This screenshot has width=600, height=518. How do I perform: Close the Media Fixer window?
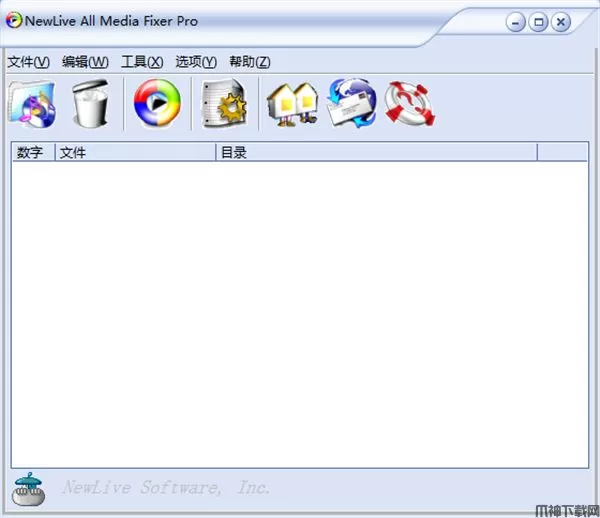point(561,22)
